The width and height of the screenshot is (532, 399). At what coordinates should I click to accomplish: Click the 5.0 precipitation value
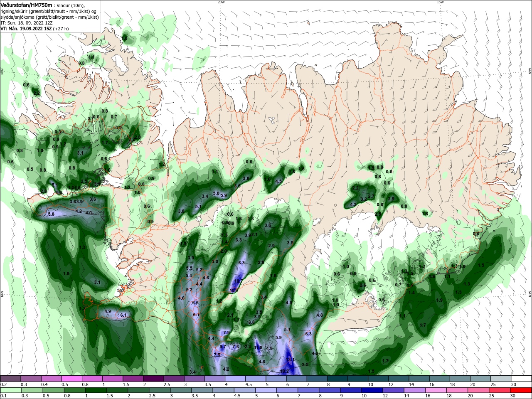[216, 193]
